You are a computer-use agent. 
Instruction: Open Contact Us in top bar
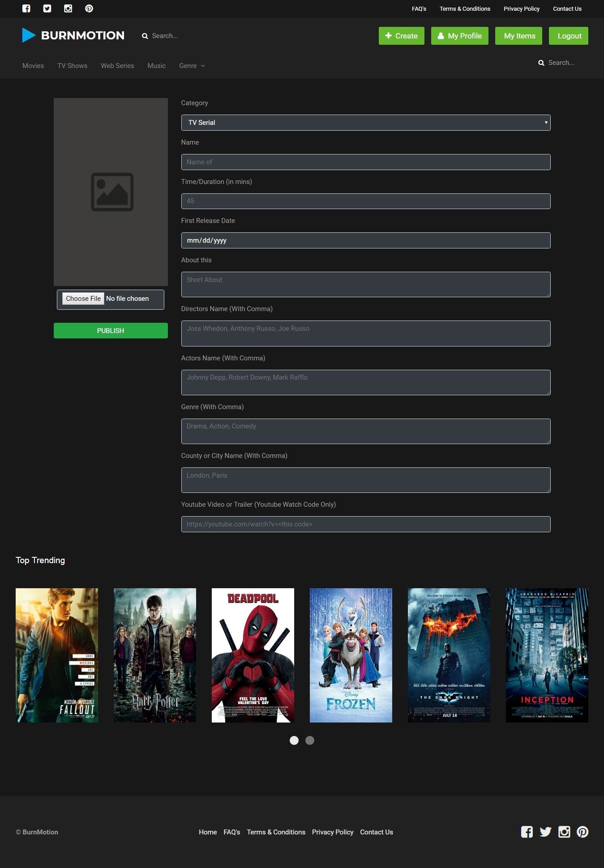pyautogui.click(x=567, y=9)
